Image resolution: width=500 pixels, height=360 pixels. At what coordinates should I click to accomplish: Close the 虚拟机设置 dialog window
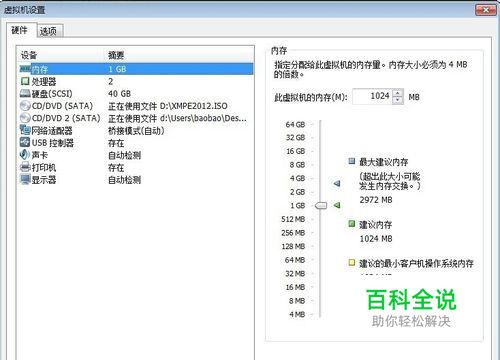tap(485, 10)
